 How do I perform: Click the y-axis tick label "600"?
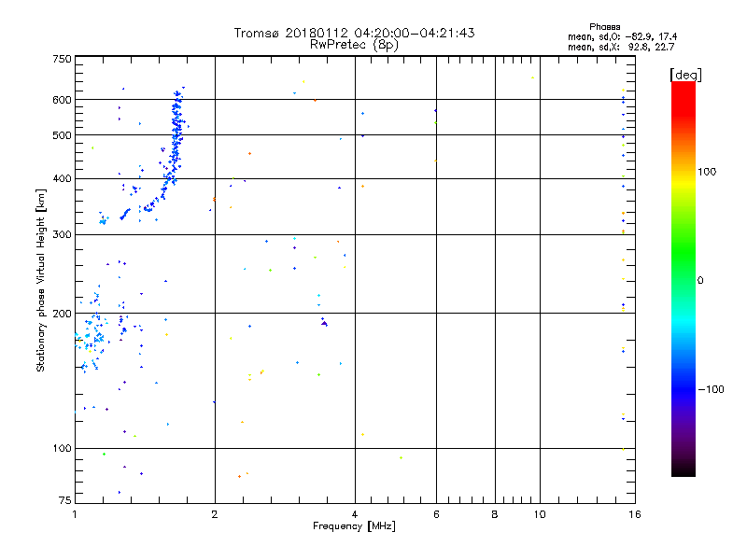pyautogui.click(x=62, y=100)
